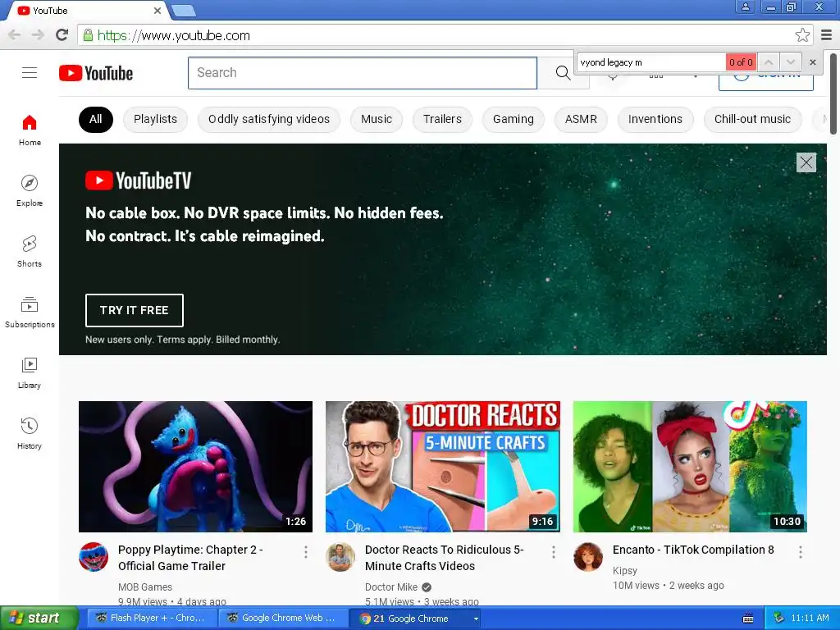Open Library in the sidebar
Screen dimensions: 840x630
(30, 372)
